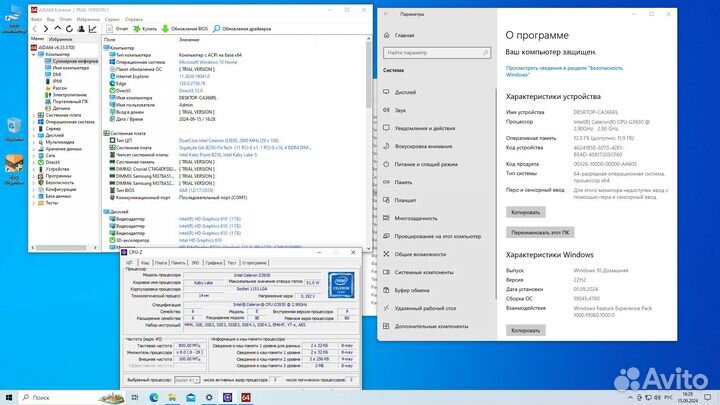Click Обновления драйверов in toolbar

tap(242, 29)
